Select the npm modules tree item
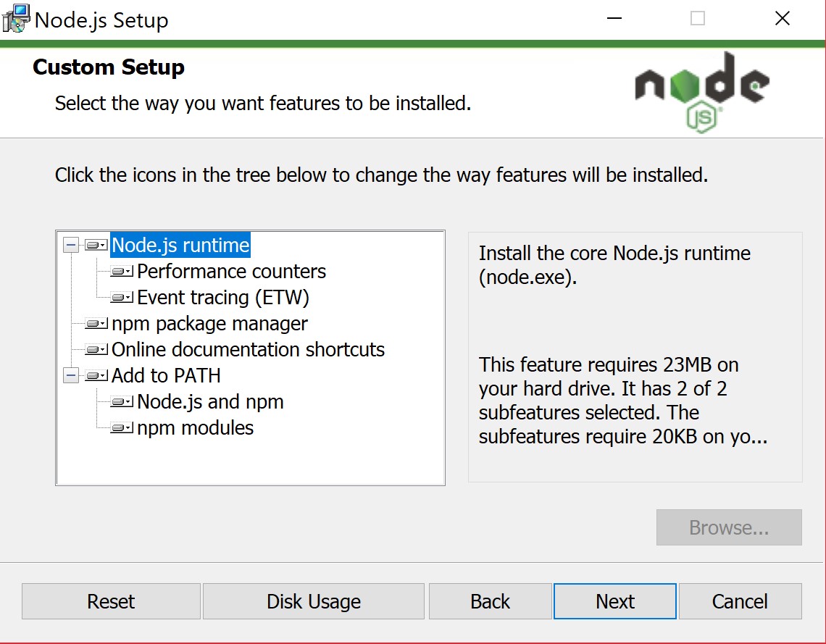The width and height of the screenshot is (826, 644). pyautogui.click(x=195, y=428)
